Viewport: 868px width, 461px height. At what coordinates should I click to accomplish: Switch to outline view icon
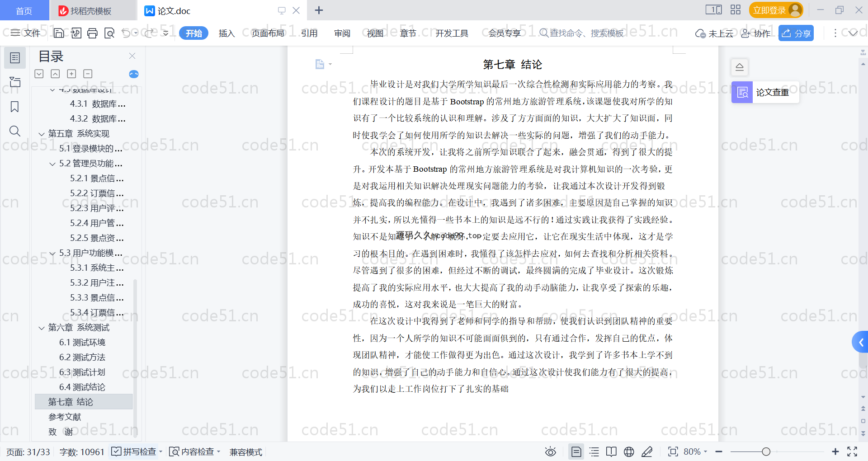coord(594,452)
